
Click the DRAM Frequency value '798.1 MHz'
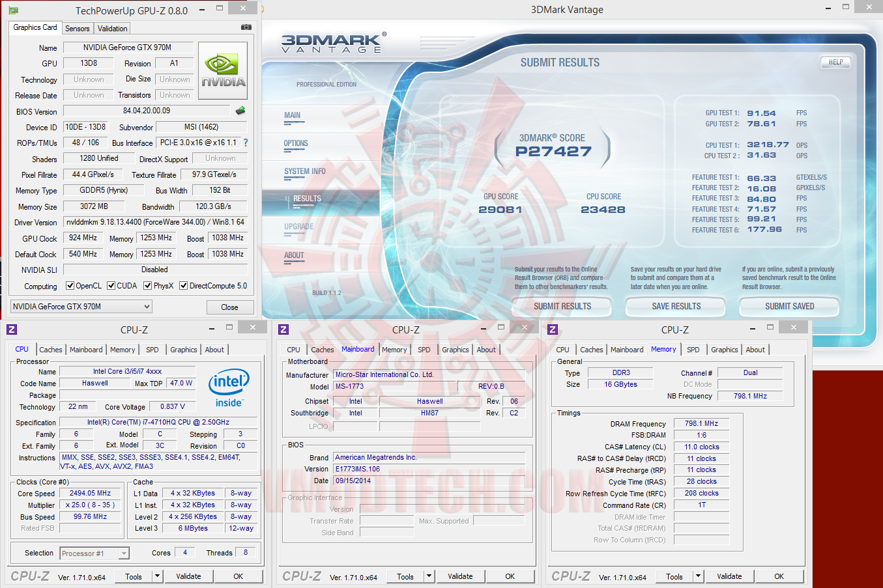tap(701, 423)
